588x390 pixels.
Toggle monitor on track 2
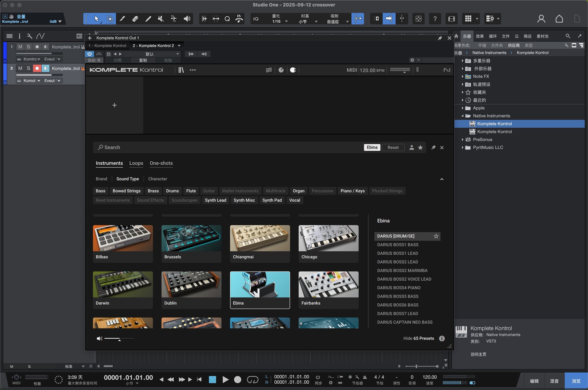46,68
